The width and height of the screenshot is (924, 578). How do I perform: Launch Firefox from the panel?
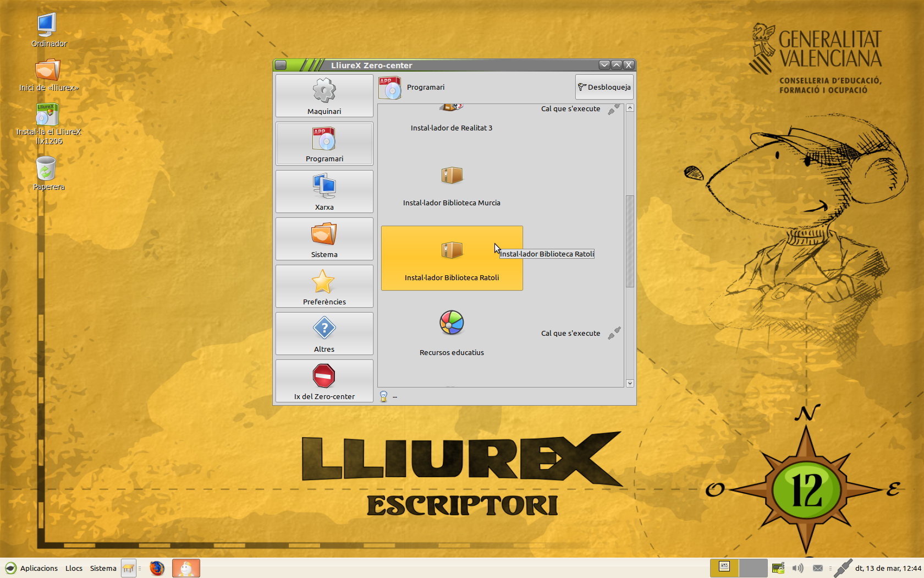[x=157, y=568]
